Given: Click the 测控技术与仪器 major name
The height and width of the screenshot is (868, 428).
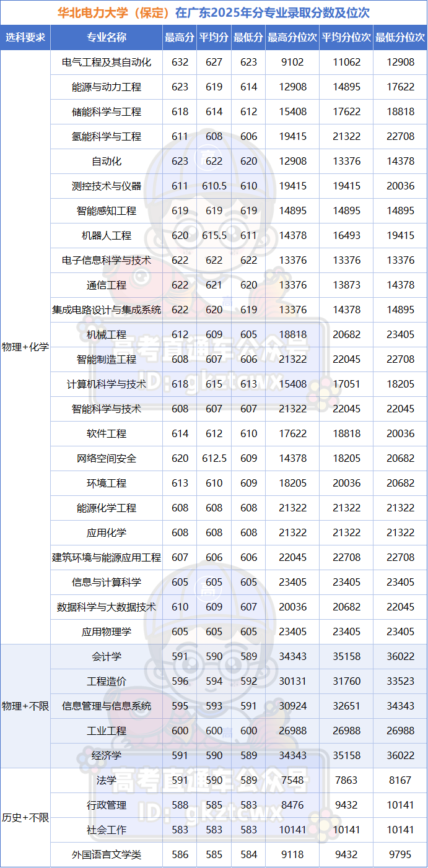Looking at the screenshot, I should 107,186.
